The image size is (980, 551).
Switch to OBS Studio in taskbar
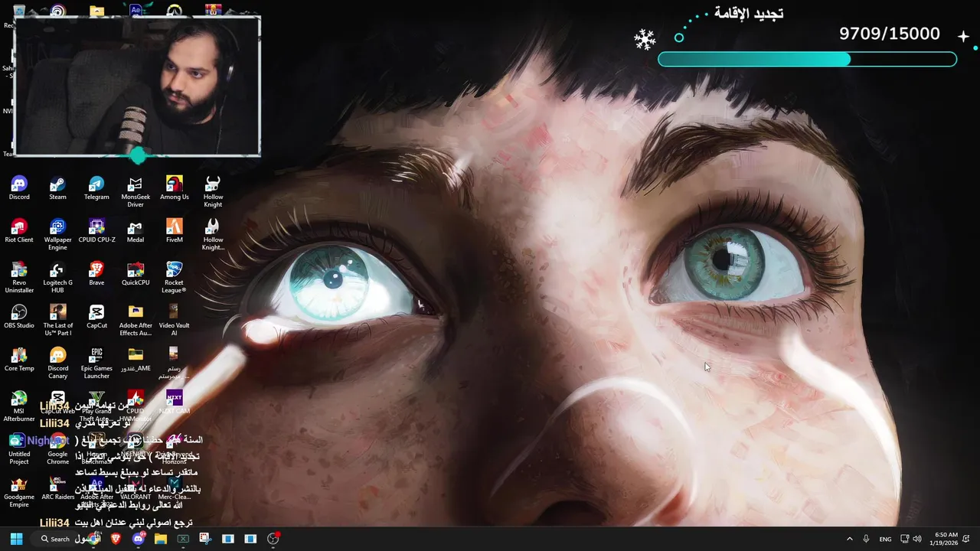coord(273,539)
